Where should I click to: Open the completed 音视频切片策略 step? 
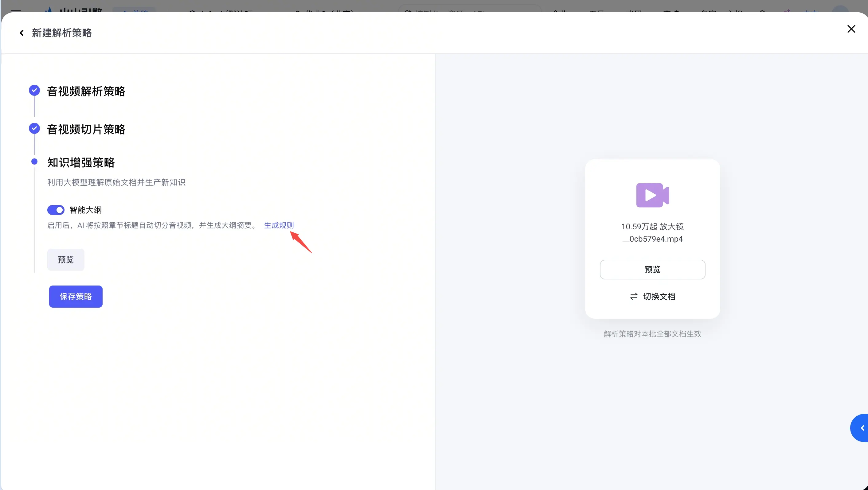(86, 129)
